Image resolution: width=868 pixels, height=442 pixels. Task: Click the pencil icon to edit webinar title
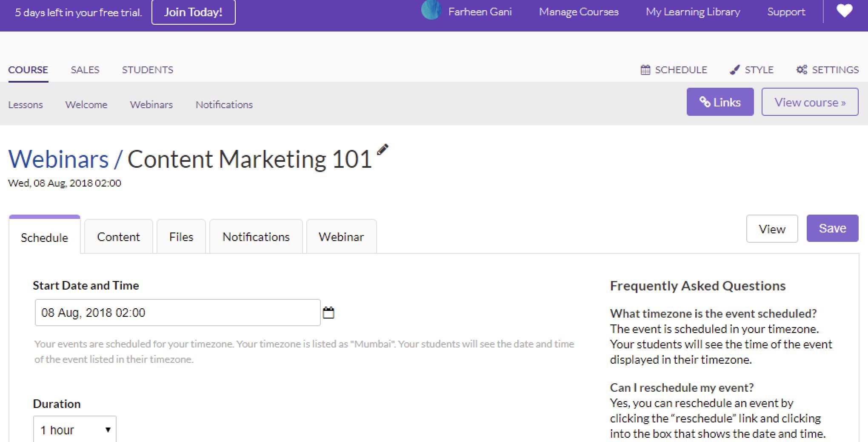click(382, 150)
